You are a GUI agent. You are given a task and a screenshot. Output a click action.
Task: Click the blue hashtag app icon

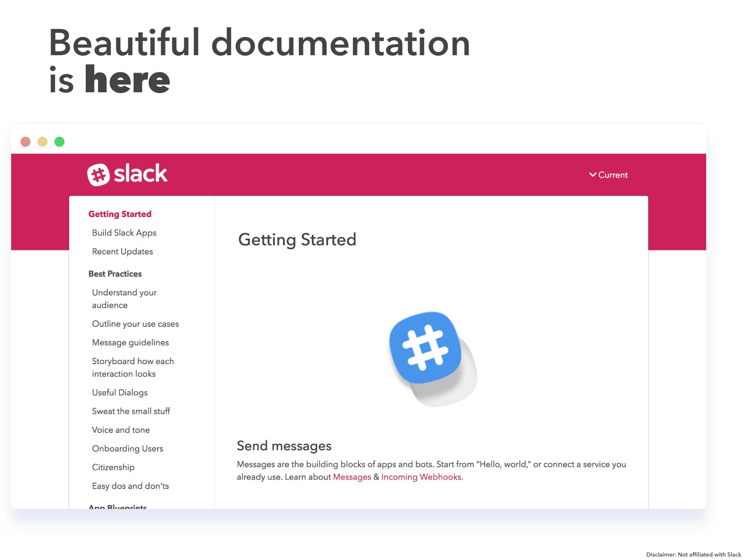pyautogui.click(x=425, y=348)
